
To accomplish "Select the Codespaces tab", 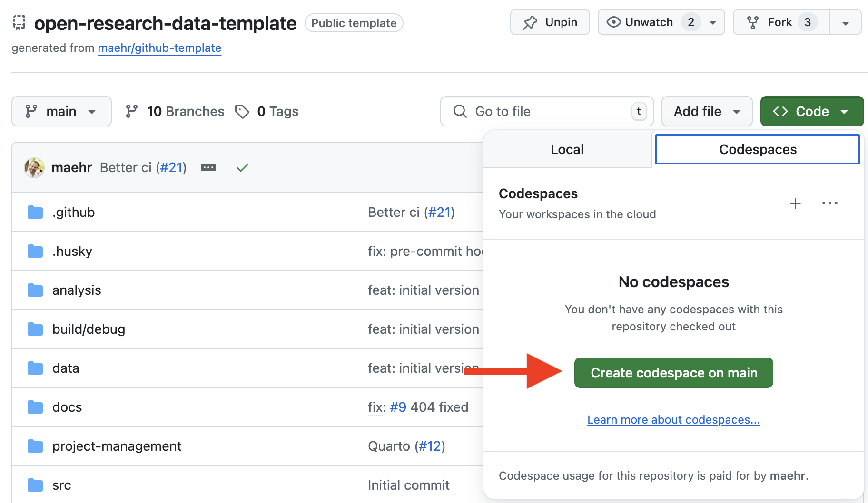I will click(758, 149).
